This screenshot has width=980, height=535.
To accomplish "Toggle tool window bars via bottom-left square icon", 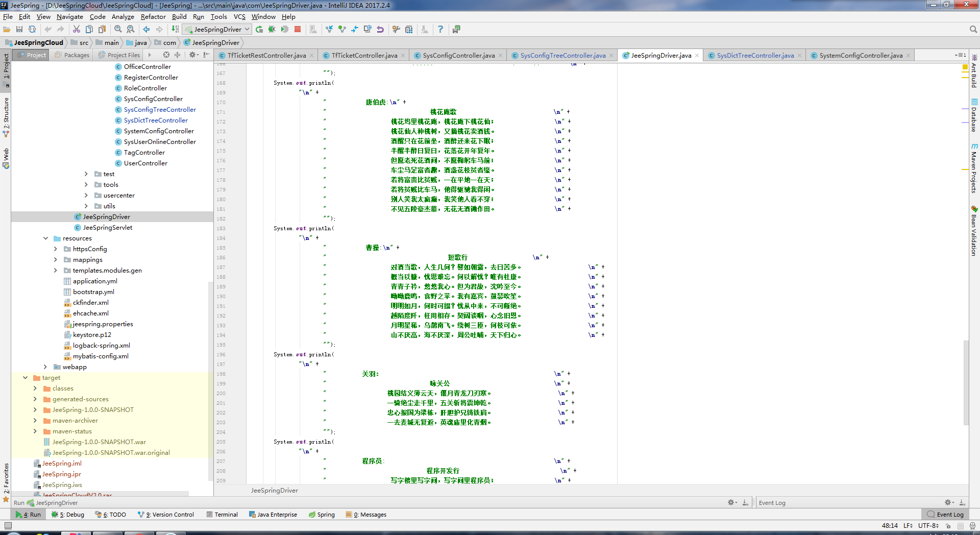I will point(8,525).
